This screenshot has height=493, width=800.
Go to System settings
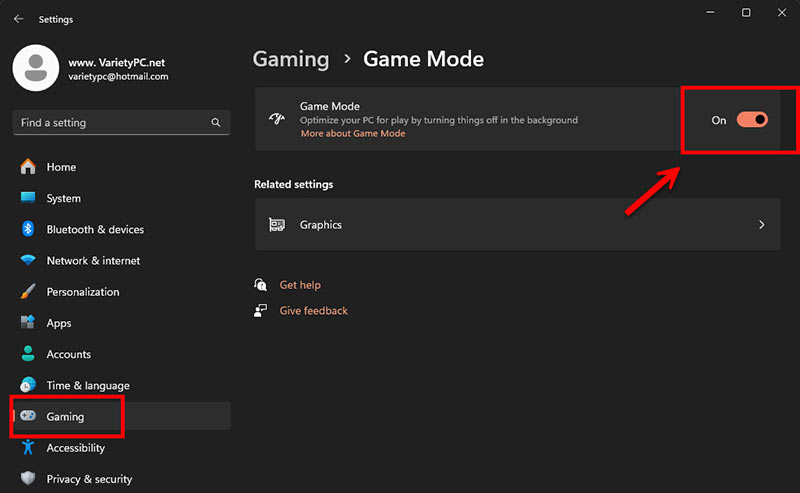121,198
